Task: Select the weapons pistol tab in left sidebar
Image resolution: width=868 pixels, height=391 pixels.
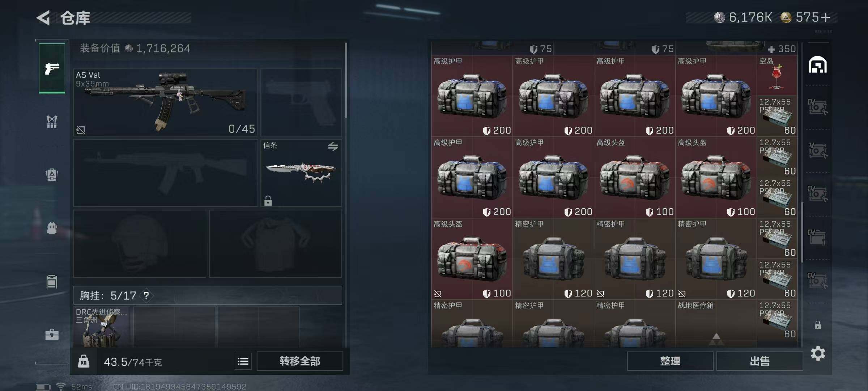Action: tap(52, 68)
